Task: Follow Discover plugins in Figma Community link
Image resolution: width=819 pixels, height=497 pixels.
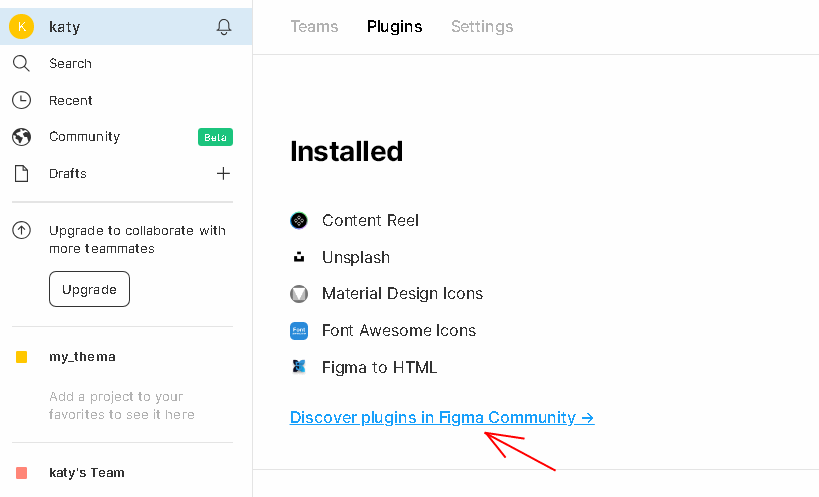Action: click(x=442, y=418)
